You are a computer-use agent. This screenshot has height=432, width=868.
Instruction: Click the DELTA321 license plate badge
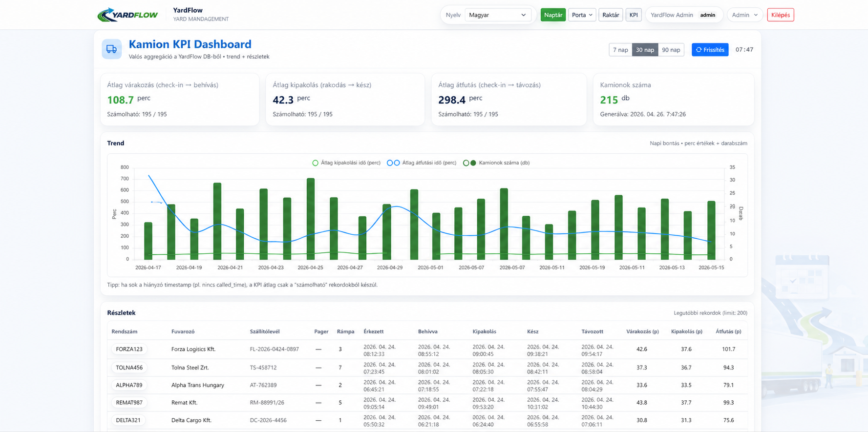click(x=128, y=420)
